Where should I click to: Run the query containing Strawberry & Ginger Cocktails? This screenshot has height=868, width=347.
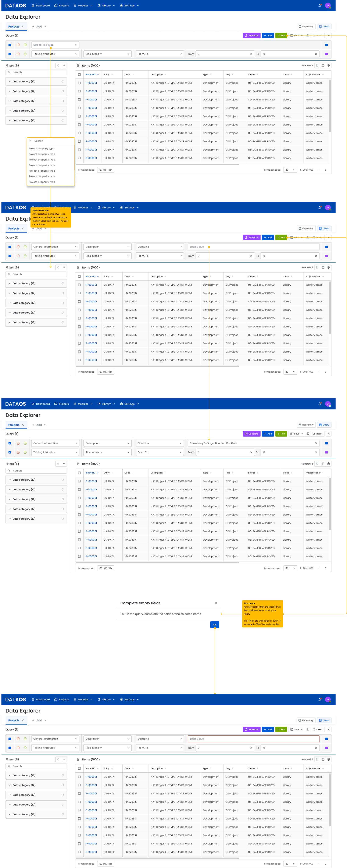[x=281, y=434]
